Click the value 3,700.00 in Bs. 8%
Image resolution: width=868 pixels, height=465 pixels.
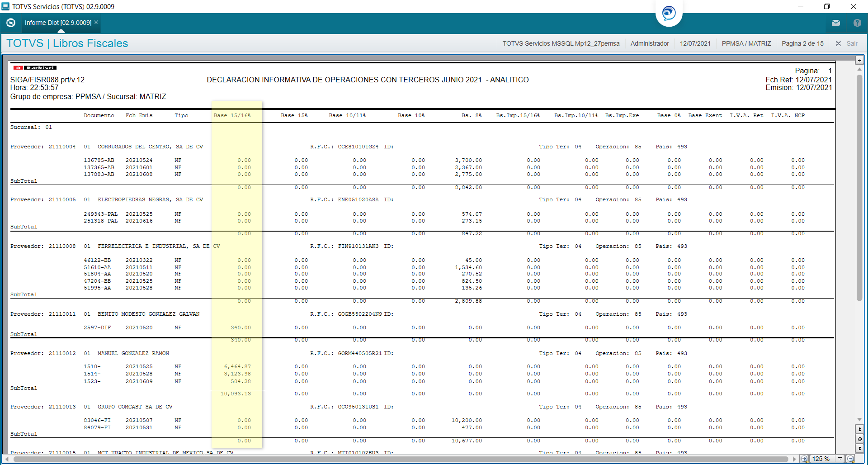468,160
